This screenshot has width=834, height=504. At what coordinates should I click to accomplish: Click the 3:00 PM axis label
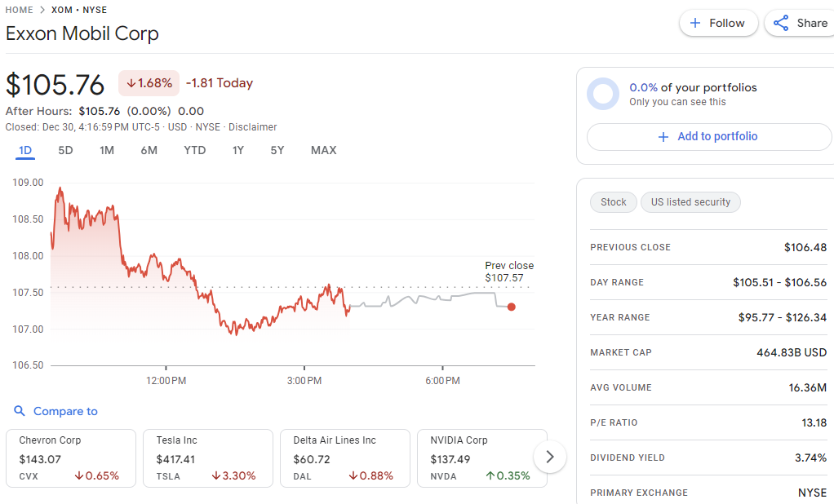click(304, 381)
